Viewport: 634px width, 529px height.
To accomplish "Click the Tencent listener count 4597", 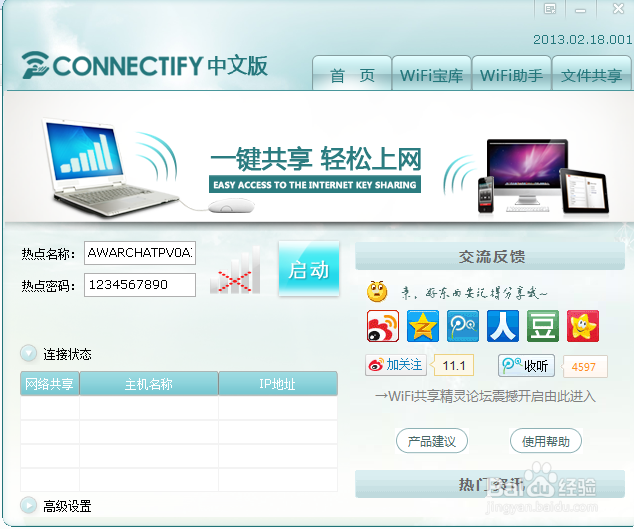I will point(584,366).
